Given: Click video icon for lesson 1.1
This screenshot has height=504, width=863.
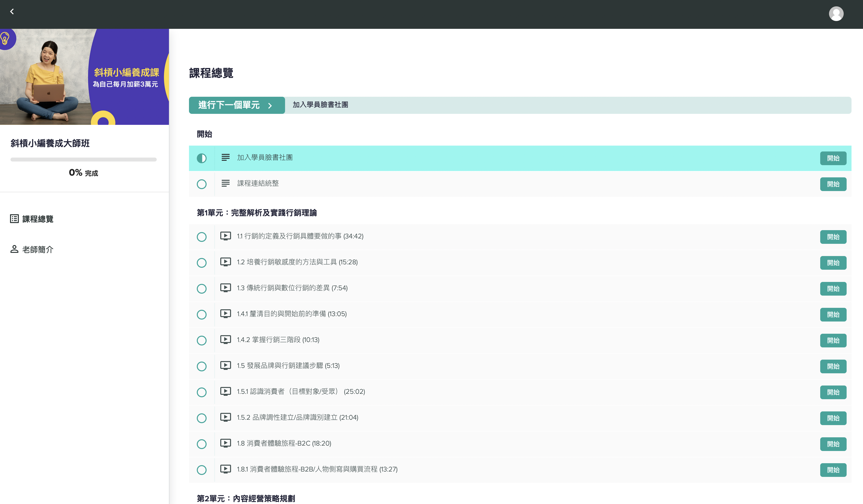Looking at the screenshot, I should tap(225, 236).
